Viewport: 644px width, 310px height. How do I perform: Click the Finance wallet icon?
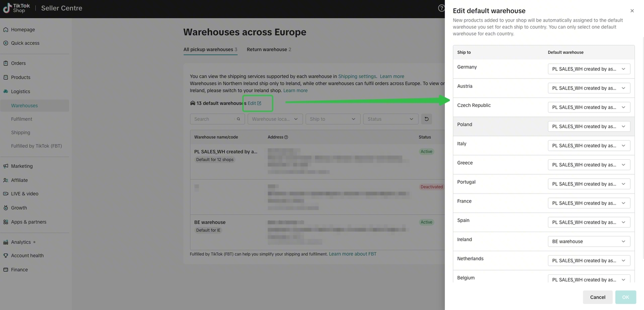click(x=6, y=270)
